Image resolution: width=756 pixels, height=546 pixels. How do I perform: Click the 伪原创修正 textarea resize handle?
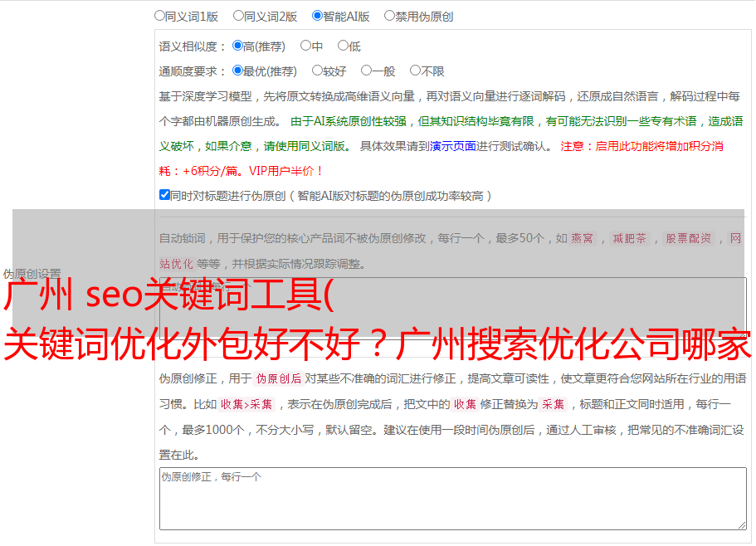click(x=742, y=525)
